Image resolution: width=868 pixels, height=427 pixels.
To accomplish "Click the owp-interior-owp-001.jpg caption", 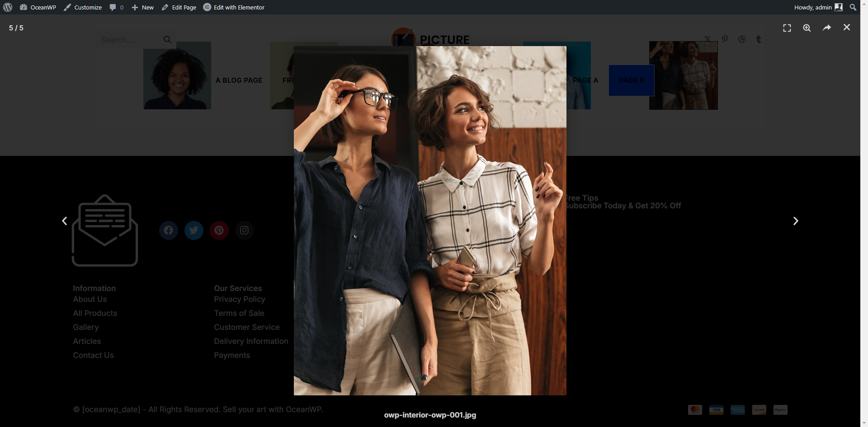I will click(x=430, y=415).
